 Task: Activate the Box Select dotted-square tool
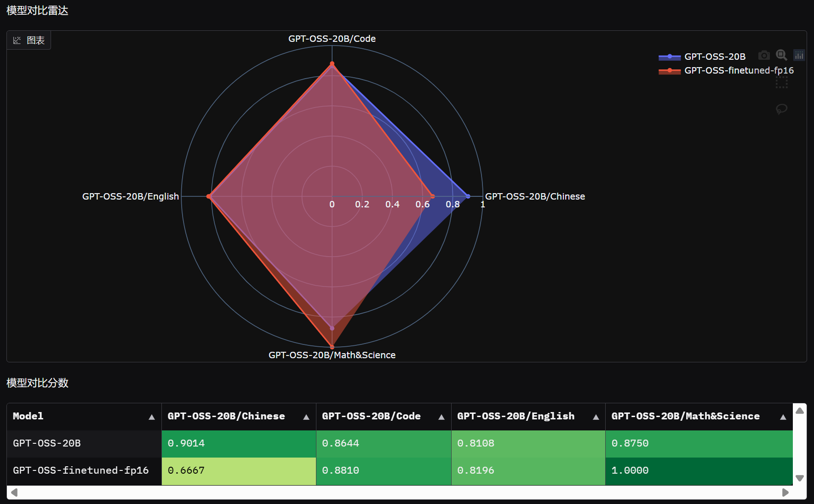781,83
